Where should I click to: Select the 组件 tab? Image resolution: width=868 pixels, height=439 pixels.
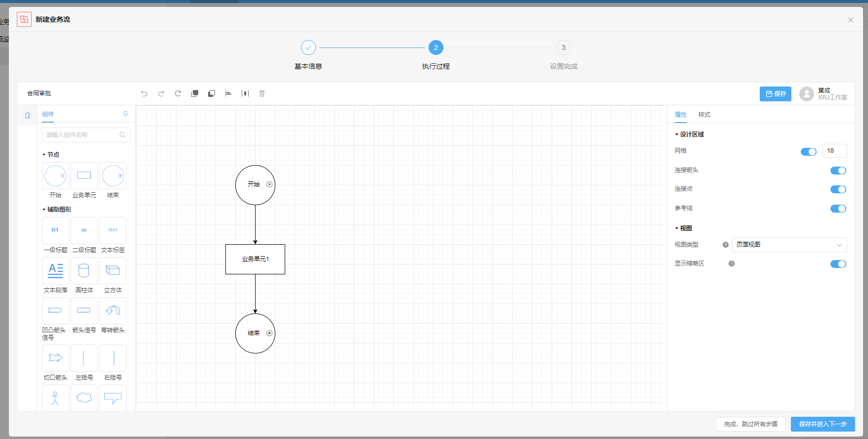point(48,114)
